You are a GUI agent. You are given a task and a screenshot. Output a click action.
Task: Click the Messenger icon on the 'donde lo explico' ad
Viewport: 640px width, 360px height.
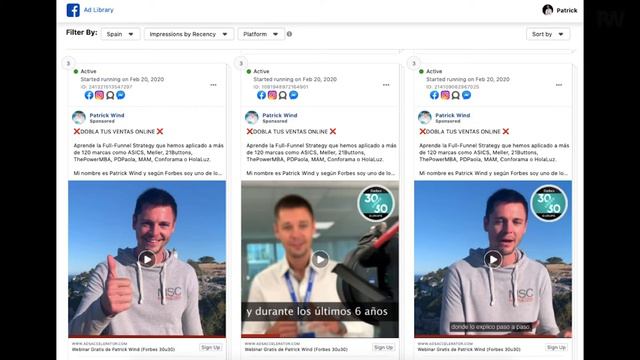point(466,95)
